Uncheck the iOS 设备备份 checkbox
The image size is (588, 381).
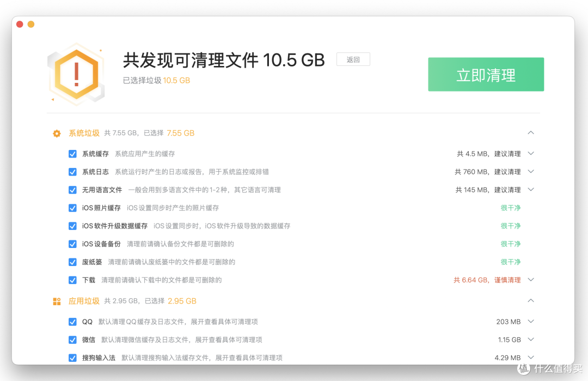73,244
